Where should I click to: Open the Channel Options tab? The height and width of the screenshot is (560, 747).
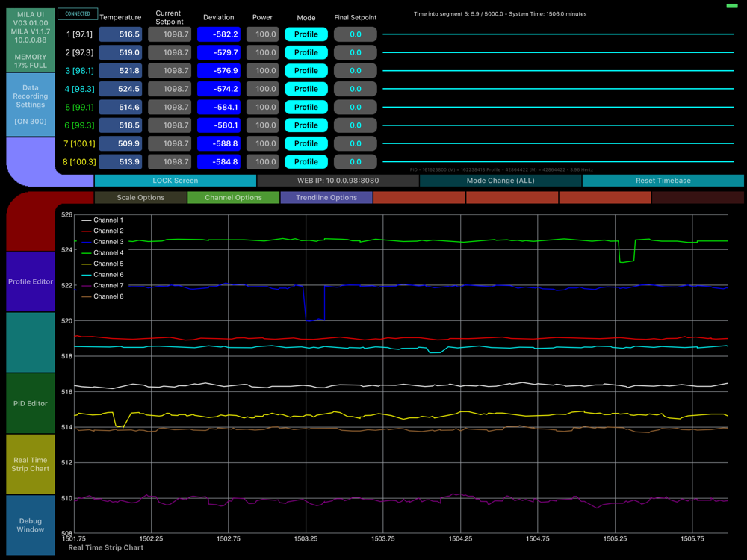[233, 198]
